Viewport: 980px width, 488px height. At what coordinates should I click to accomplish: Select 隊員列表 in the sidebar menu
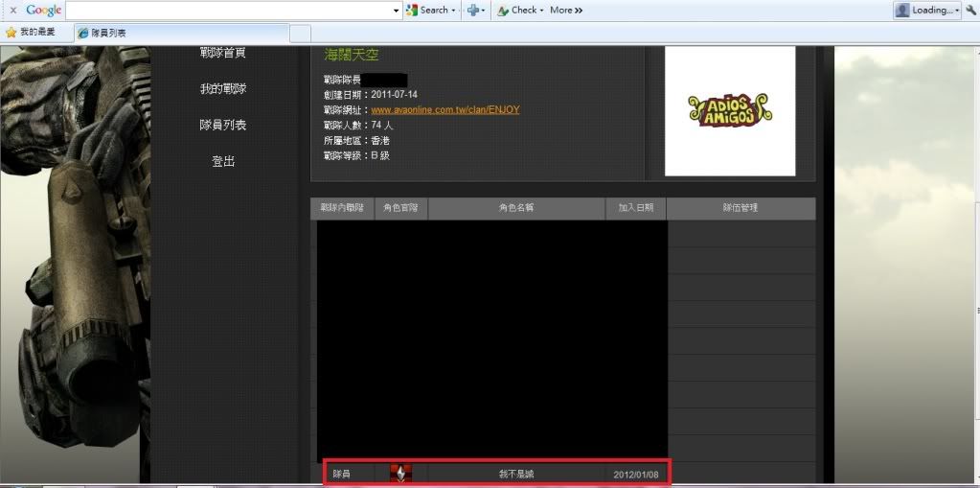(222, 125)
